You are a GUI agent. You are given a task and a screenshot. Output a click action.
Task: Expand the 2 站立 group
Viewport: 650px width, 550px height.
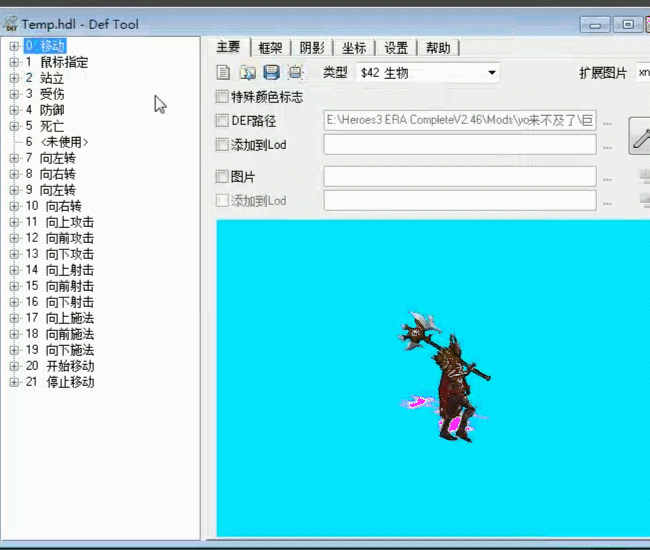click(14, 78)
